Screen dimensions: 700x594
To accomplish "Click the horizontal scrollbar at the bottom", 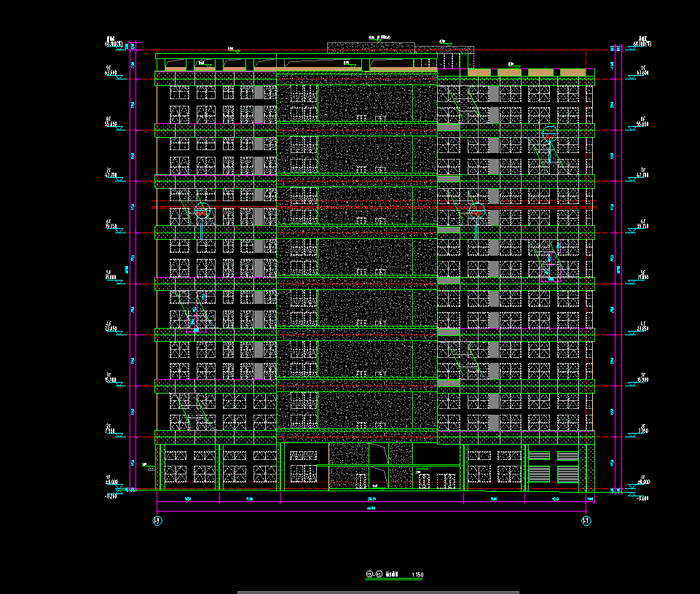I will (378, 593).
